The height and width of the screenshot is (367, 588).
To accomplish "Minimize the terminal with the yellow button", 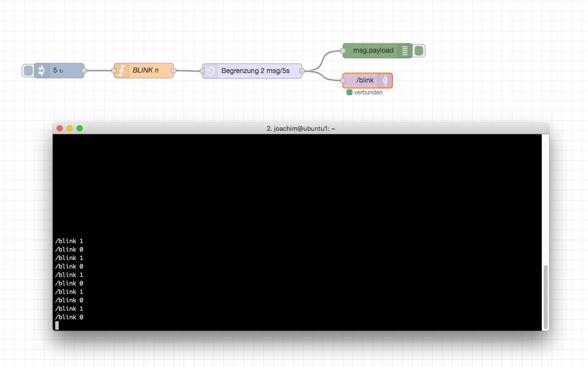I will tap(70, 128).
